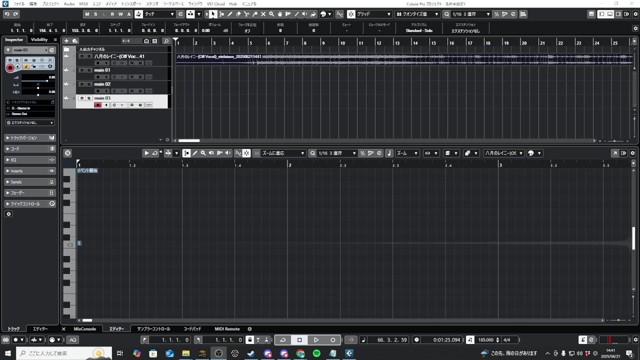Expand the EQ section in Inspector
The width and height of the screenshot is (640, 360).
tap(30, 160)
